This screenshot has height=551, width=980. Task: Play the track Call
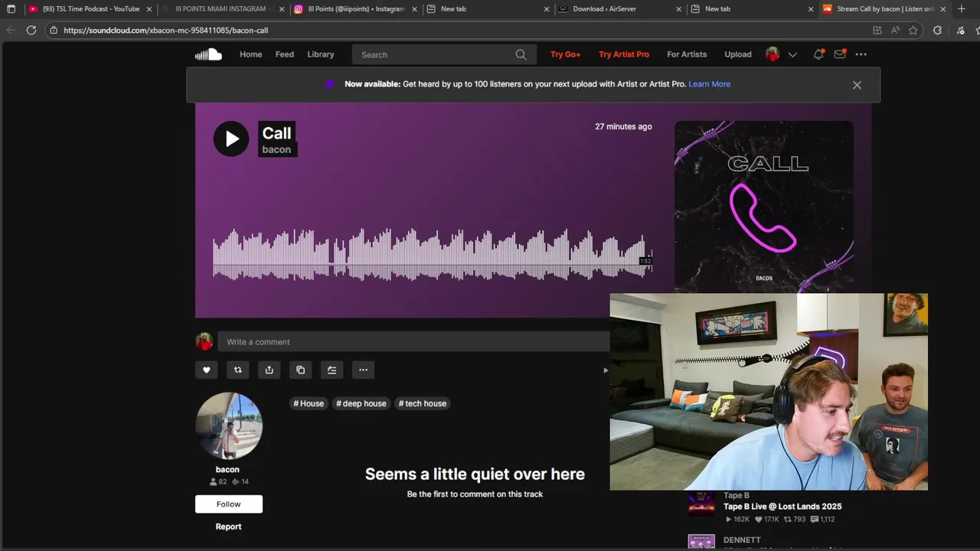pyautogui.click(x=231, y=139)
